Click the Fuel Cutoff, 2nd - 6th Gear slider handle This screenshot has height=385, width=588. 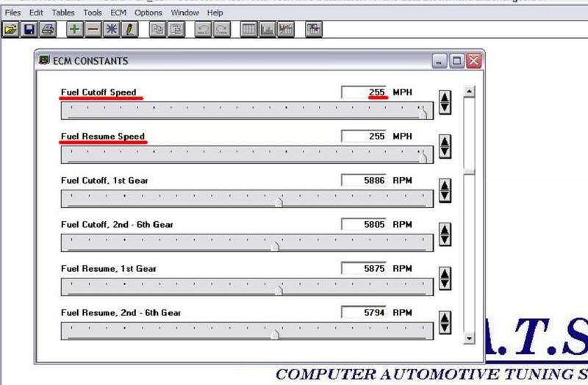click(x=275, y=246)
